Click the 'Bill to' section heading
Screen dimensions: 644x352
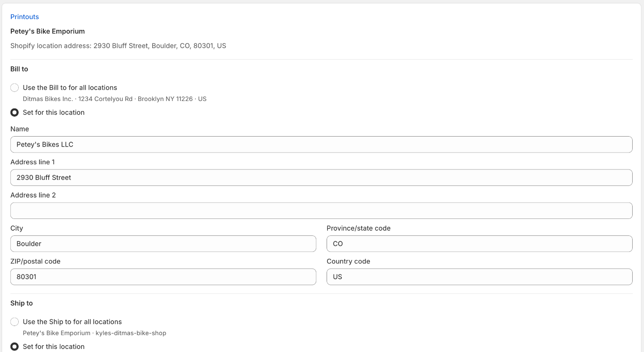(19, 69)
